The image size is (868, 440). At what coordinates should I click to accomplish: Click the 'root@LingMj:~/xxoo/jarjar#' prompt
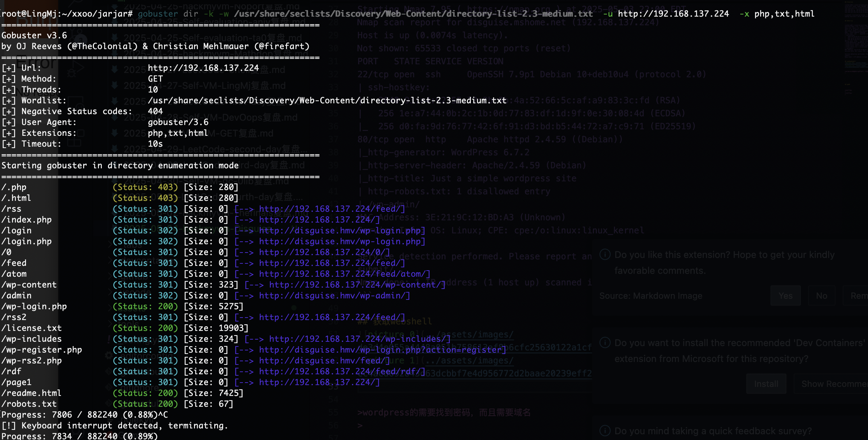click(67, 14)
